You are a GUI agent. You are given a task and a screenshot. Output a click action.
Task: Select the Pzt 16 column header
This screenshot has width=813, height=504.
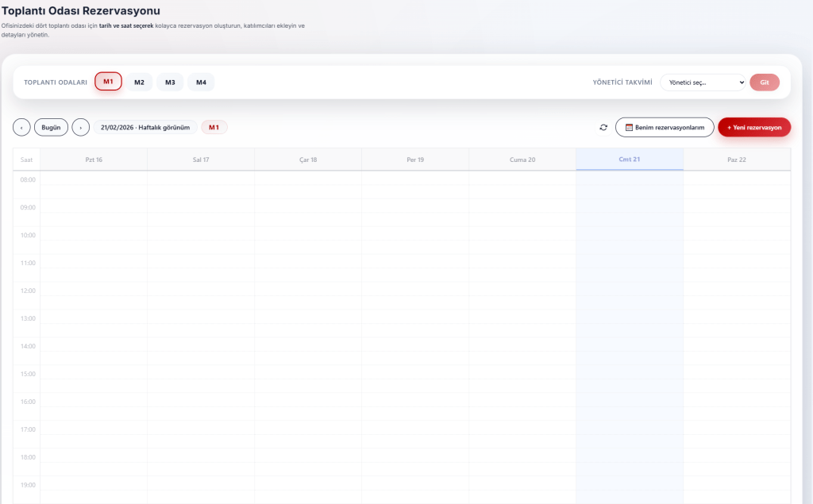tap(94, 160)
